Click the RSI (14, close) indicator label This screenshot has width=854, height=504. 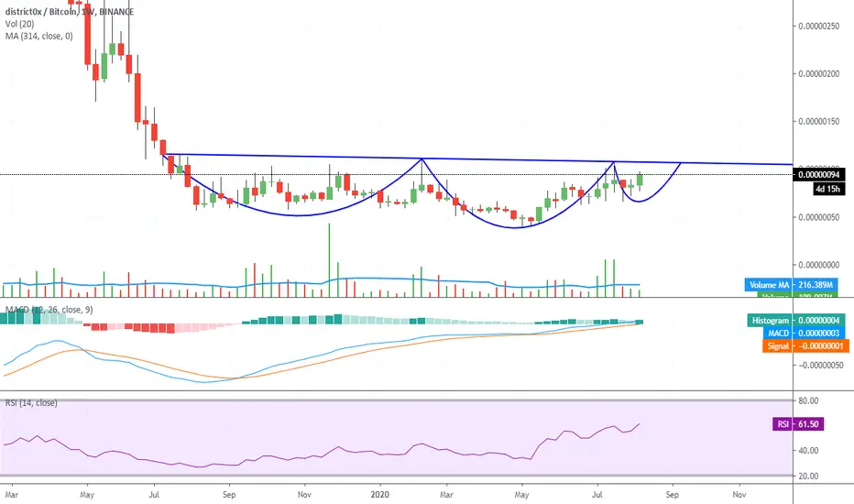pos(31,402)
